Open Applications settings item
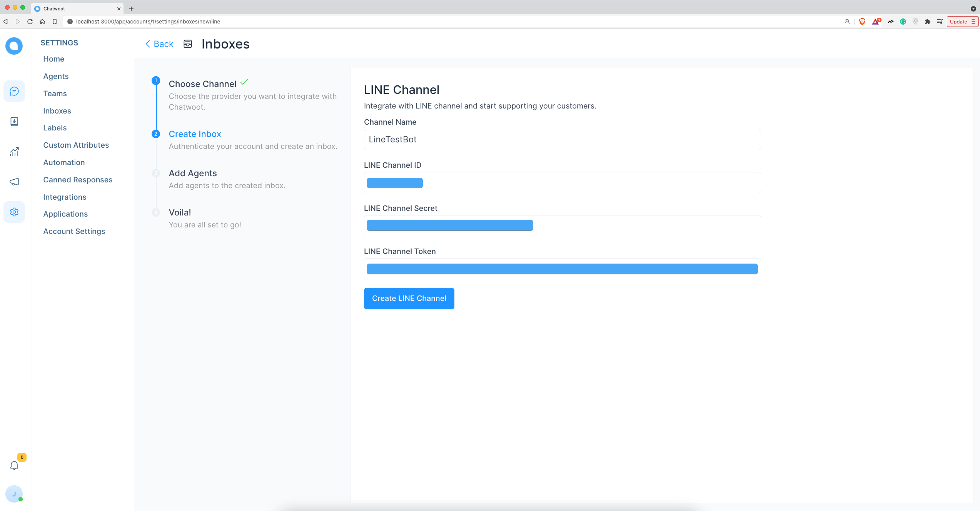Image resolution: width=980 pixels, height=511 pixels. tap(65, 214)
